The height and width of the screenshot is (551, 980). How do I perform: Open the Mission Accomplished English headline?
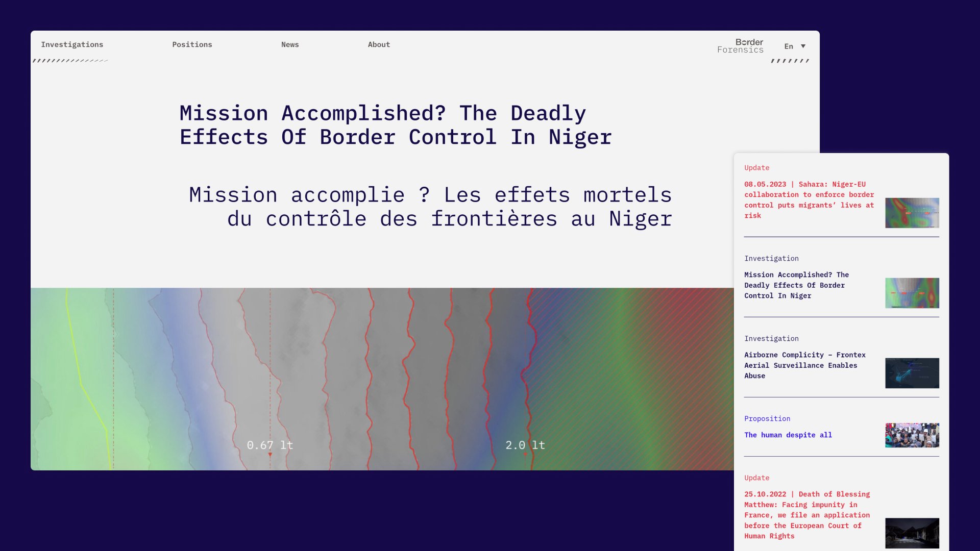(396, 125)
